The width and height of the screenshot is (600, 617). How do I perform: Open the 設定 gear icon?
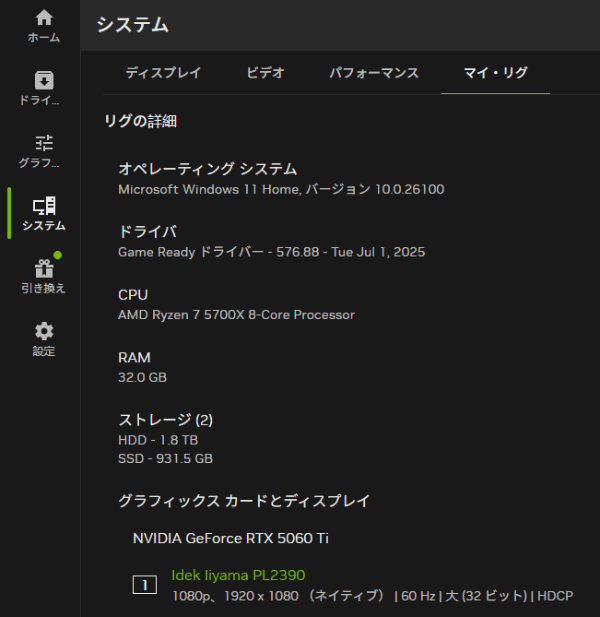44,331
